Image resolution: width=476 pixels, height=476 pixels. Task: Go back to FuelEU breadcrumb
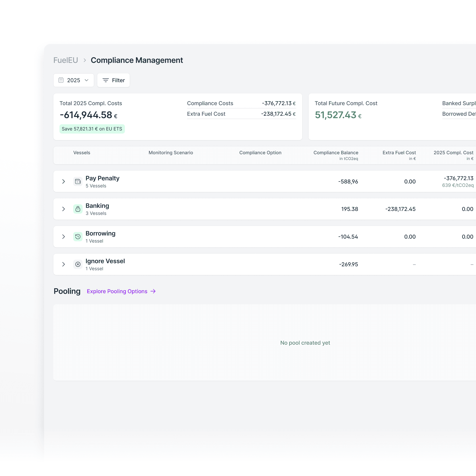[65, 60]
